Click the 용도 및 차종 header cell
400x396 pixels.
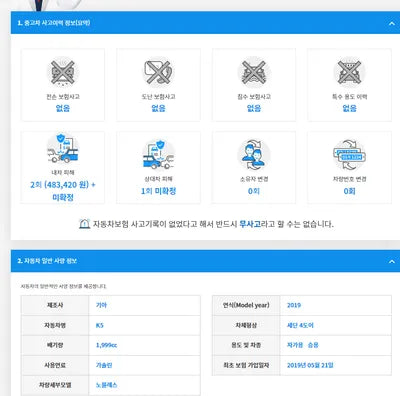(x=246, y=345)
